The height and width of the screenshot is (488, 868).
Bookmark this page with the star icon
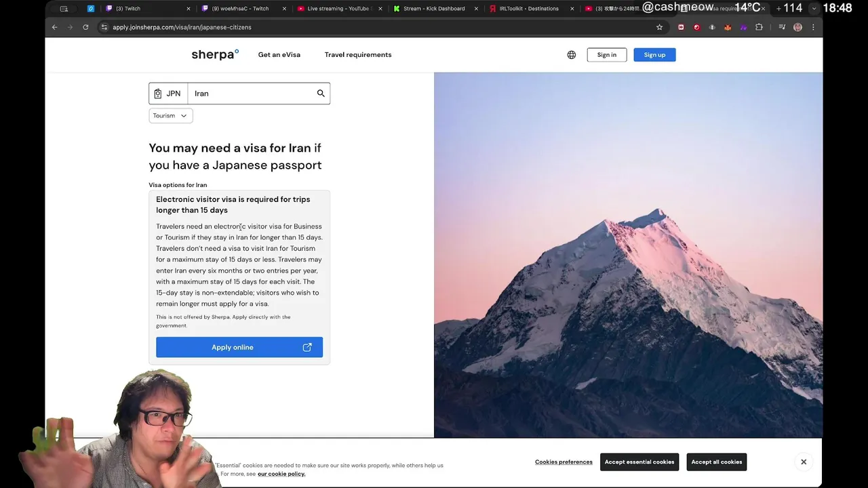[659, 27]
